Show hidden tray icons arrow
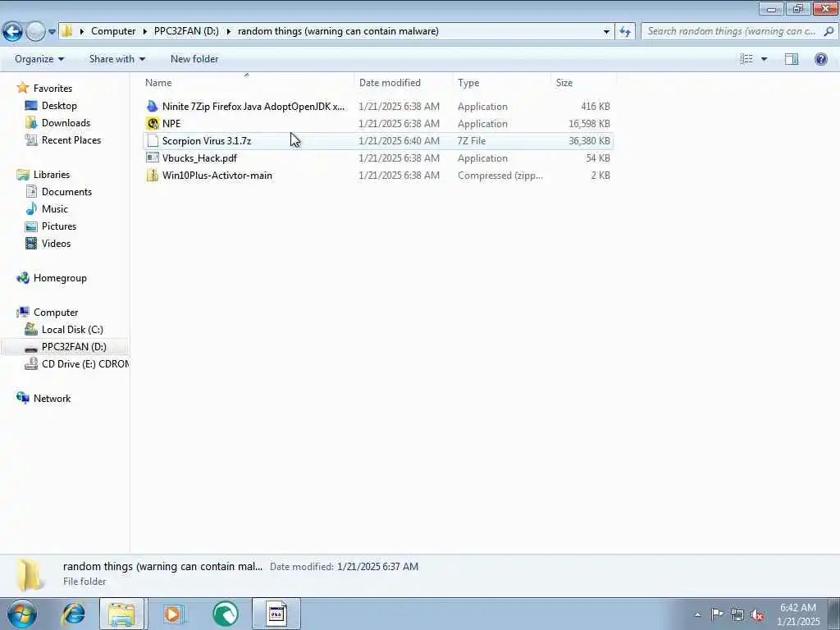Image resolution: width=840 pixels, height=630 pixels. pyautogui.click(x=697, y=614)
